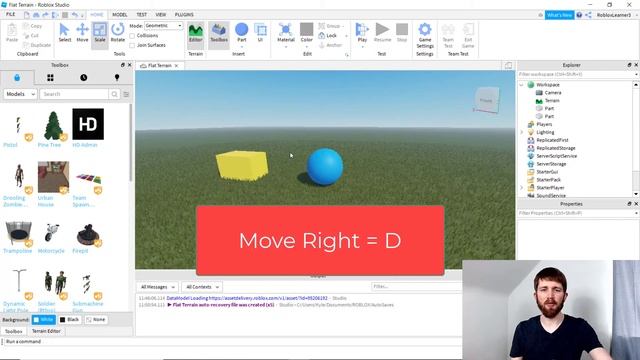
Task: Open the Models category dropdown
Action: click(20, 94)
